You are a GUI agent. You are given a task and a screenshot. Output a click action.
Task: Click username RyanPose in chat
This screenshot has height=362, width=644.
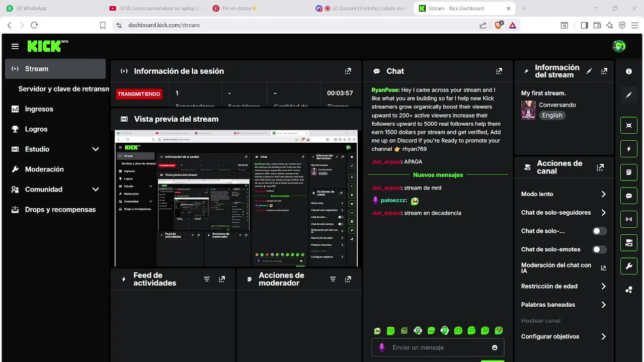(384, 90)
